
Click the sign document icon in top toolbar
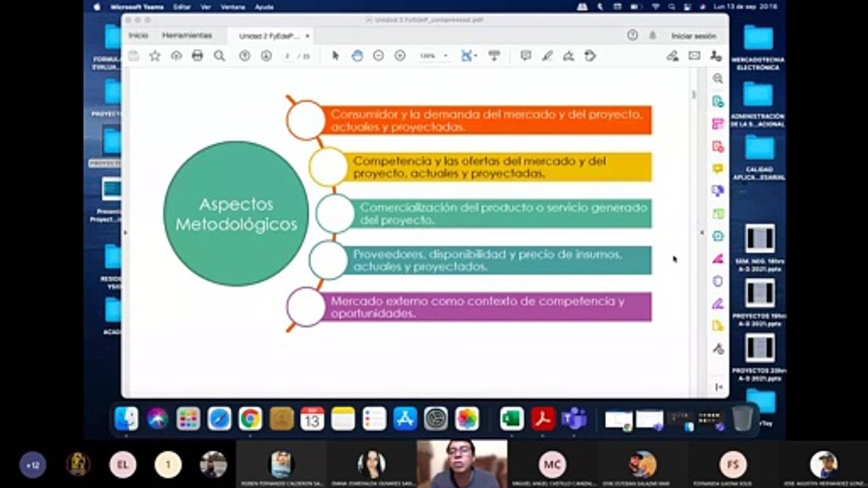(x=568, y=56)
